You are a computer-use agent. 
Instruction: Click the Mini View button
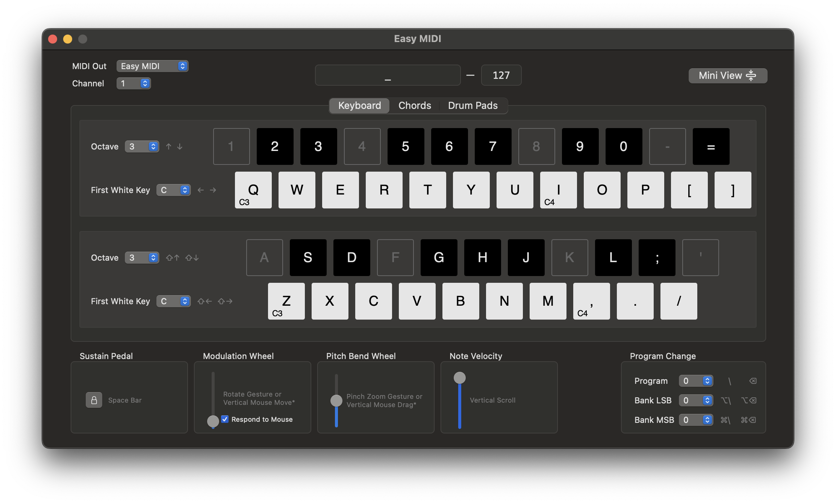pyautogui.click(x=727, y=75)
